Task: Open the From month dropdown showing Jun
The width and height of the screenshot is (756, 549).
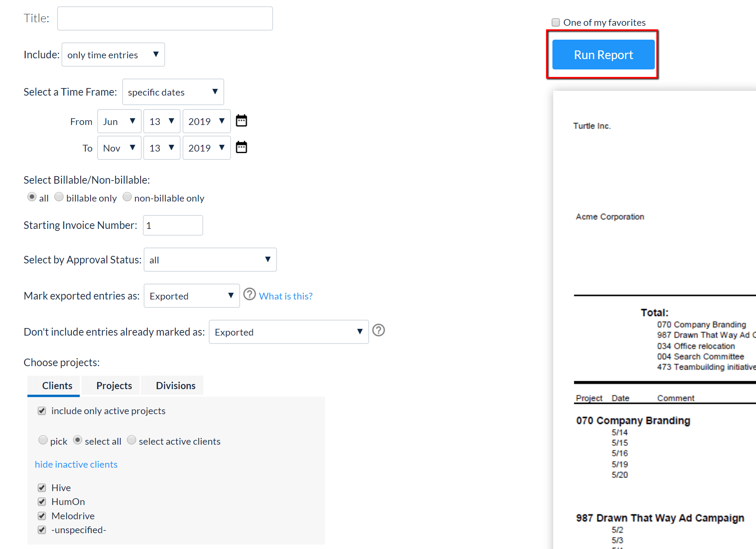Action: (119, 121)
